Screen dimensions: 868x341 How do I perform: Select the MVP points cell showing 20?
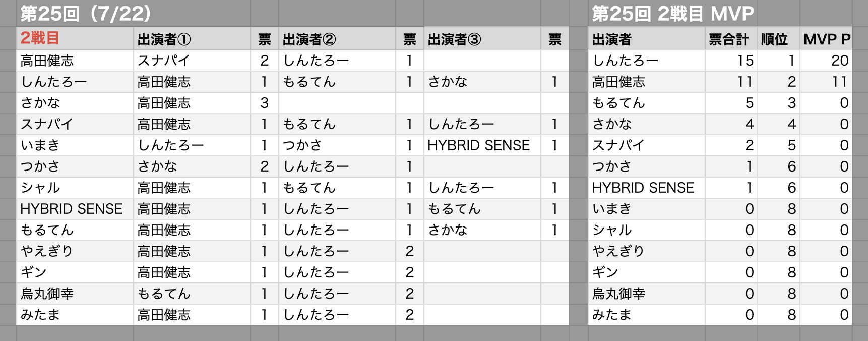click(826, 61)
